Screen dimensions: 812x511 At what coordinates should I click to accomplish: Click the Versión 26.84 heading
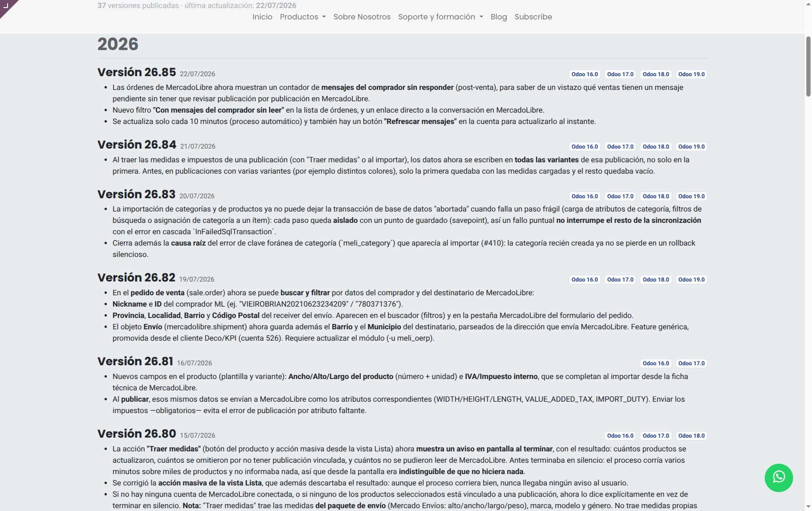click(137, 145)
